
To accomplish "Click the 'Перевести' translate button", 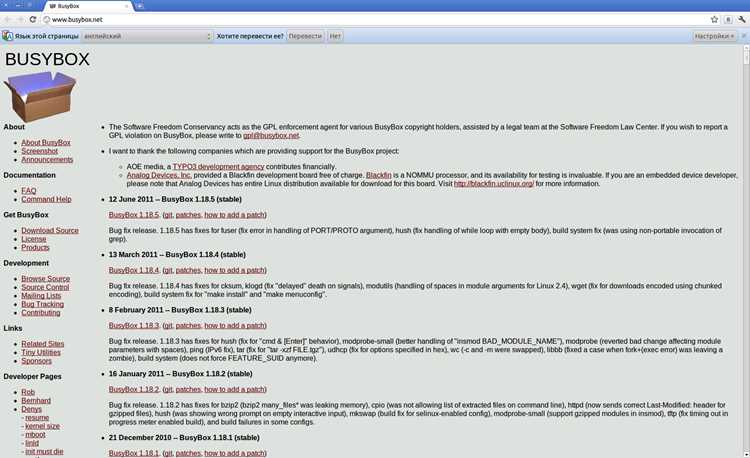I will pos(305,36).
